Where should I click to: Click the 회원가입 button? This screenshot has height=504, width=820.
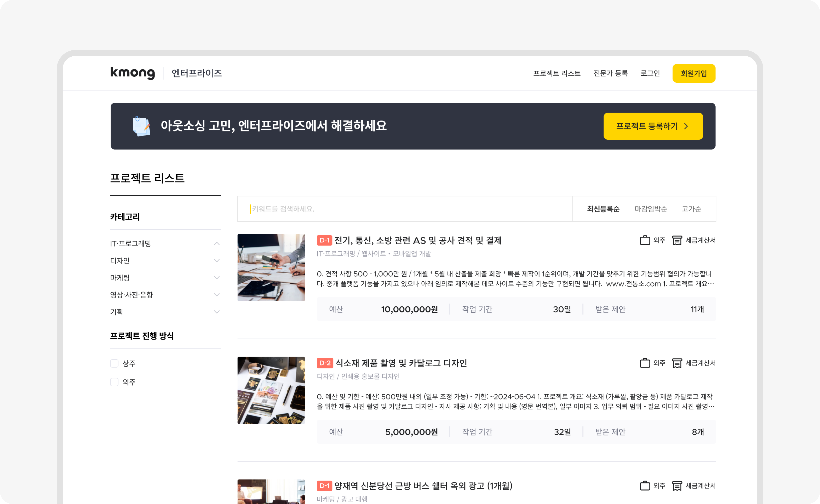click(694, 73)
